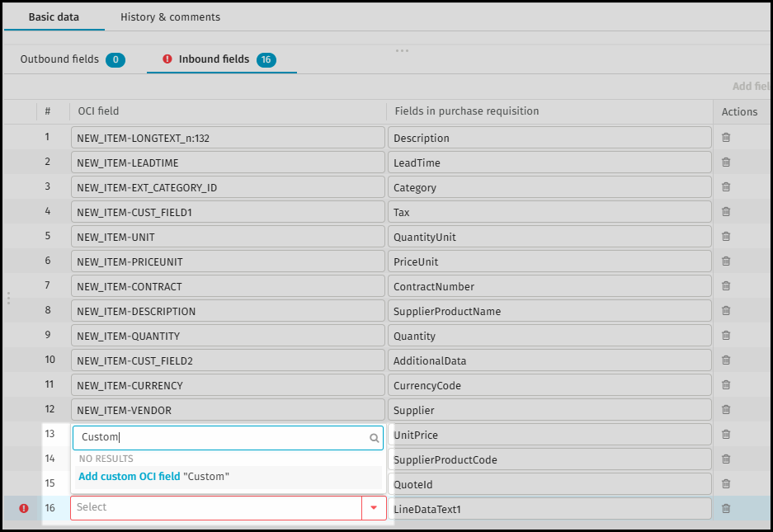
Task: Click the SupplierProductCode purchase requisition field
Action: [x=549, y=459]
